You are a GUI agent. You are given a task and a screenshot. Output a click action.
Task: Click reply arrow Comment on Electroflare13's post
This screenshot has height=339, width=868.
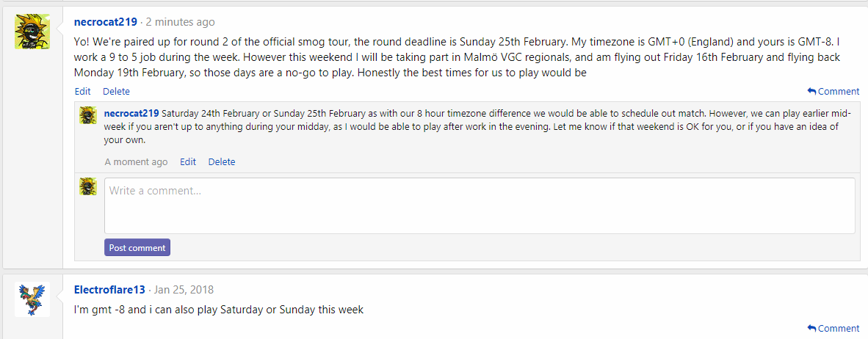click(833, 329)
